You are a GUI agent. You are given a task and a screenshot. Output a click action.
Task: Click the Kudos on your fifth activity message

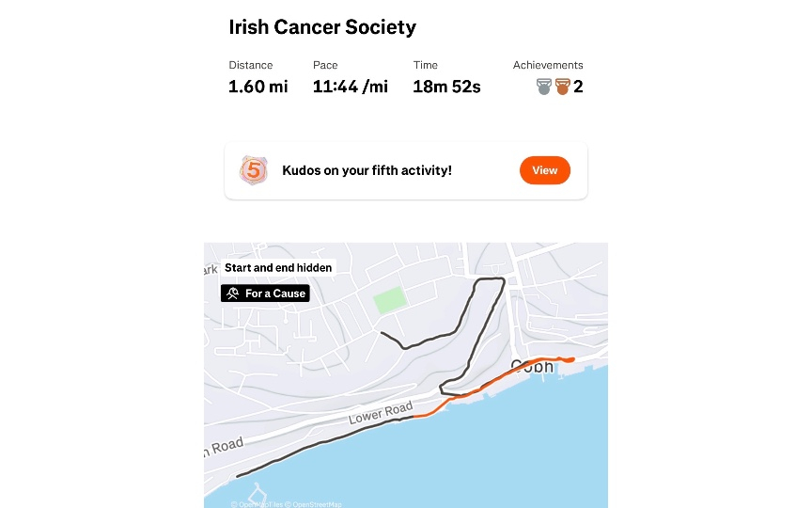pos(367,170)
